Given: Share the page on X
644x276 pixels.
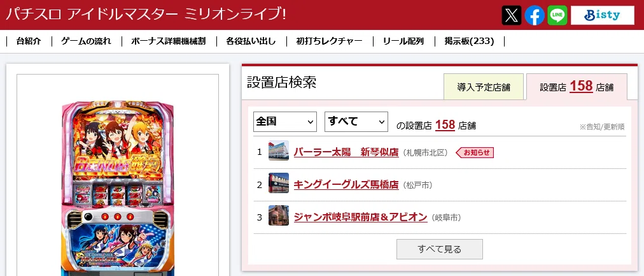Looking at the screenshot, I should click(x=512, y=15).
